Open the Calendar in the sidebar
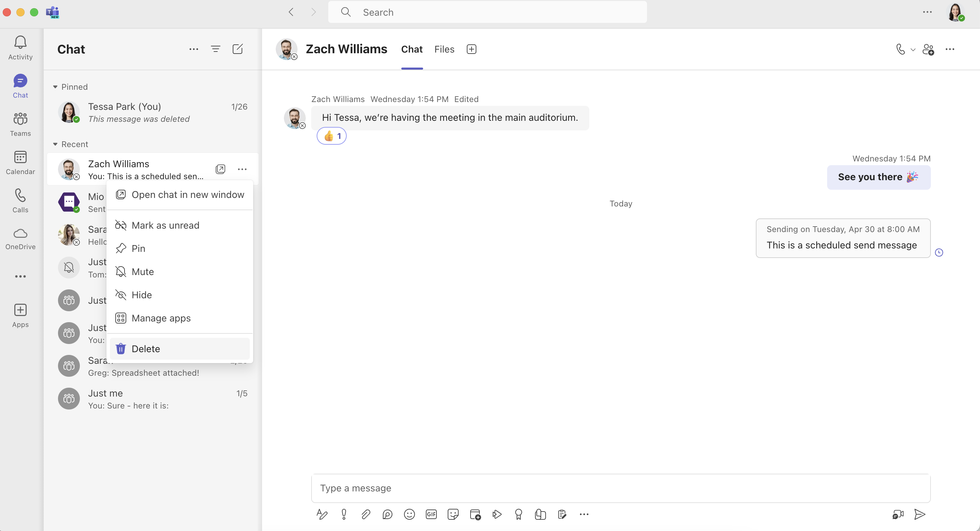 point(20,162)
